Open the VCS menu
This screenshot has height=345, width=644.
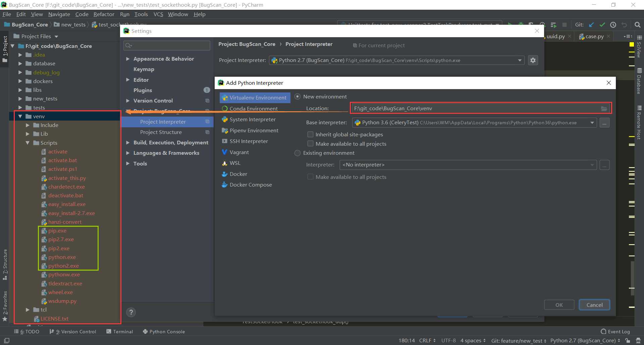[x=158, y=14]
